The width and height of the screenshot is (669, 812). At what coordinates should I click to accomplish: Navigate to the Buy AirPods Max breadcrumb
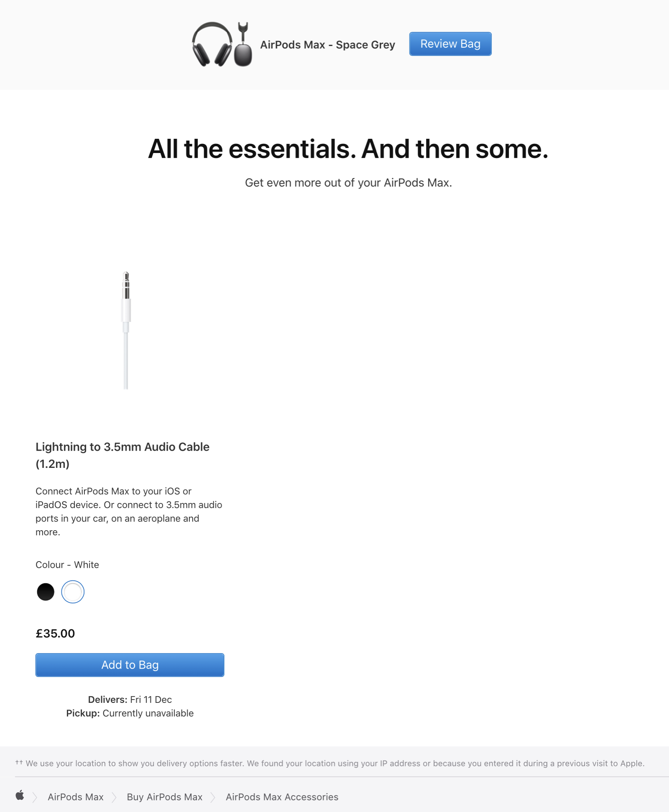click(x=164, y=797)
